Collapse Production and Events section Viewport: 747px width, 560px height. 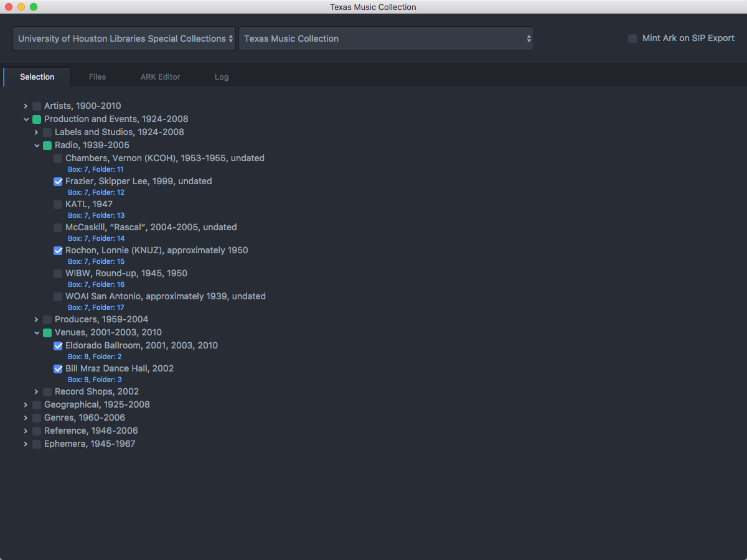click(x=26, y=119)
